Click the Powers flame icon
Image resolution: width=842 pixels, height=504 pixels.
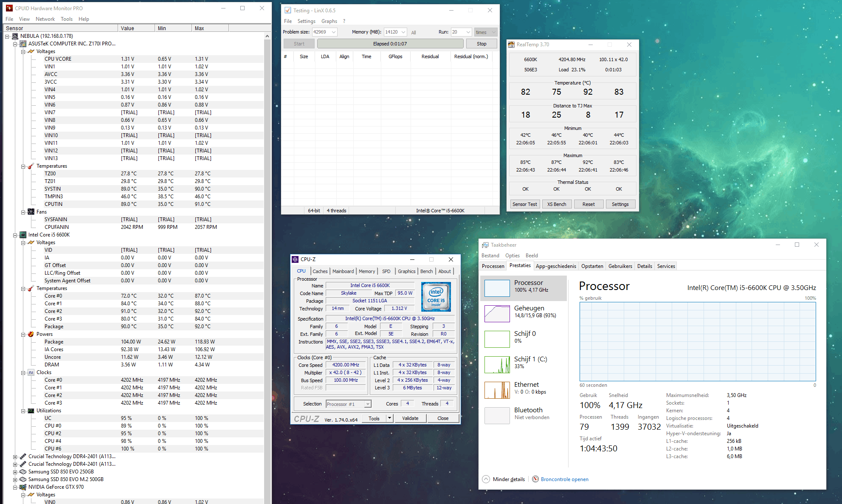31,334
